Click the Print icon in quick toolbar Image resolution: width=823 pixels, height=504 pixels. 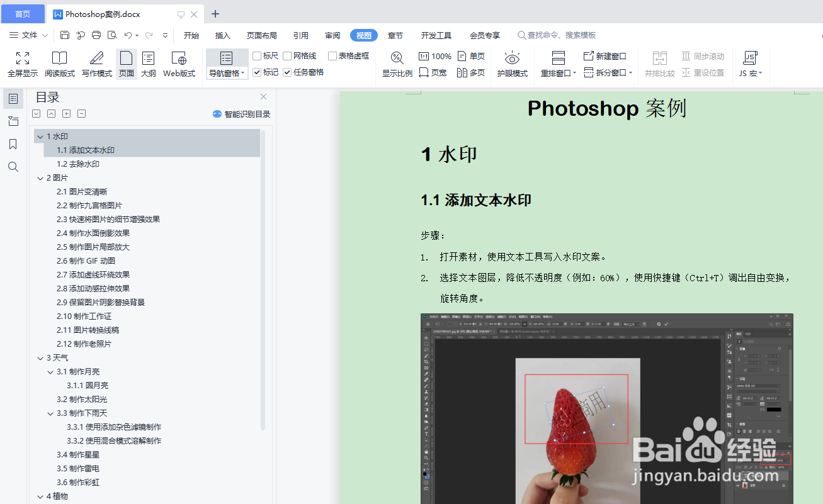(x=96, y=35)
